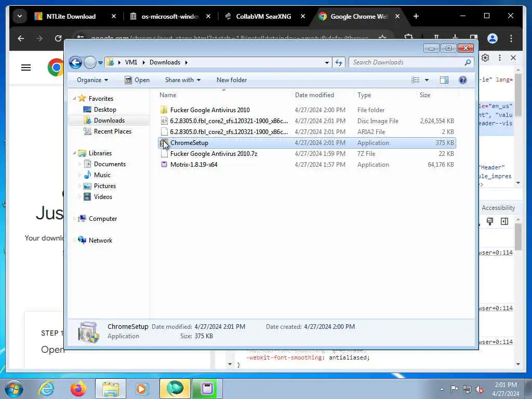Launch Internet Explorer from taskbar
The height and width of the screenshot is (399, 532).
pyautogui.click(x=46, y=389)
